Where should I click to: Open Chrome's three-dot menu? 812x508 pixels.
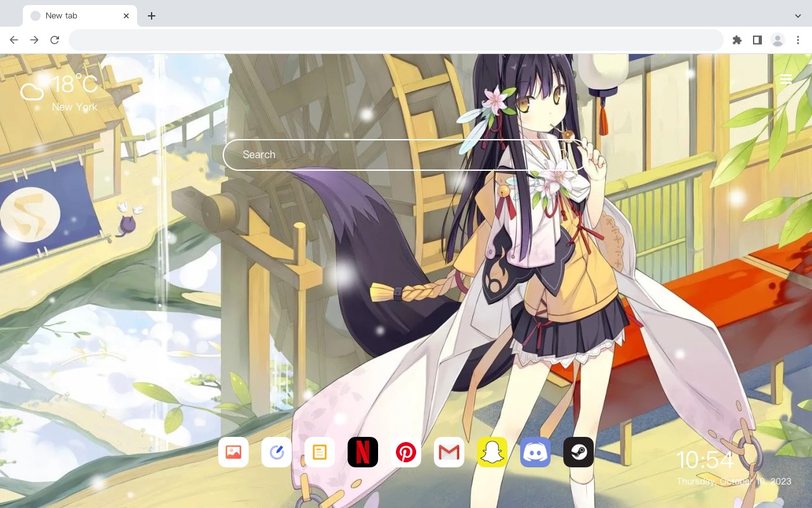pyautogui.click(x=798, y=40)
